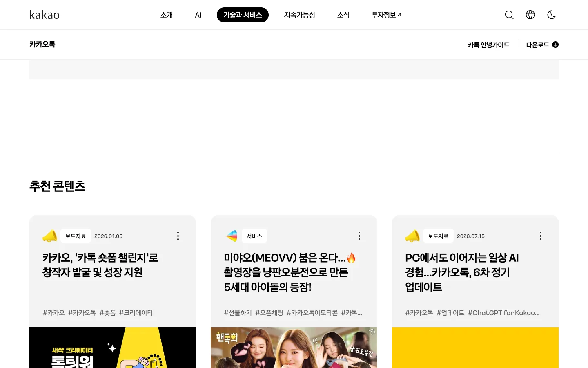Click the 서비스 category tag
This screenshot has width=588, height=368.
(x=254, y=236)
